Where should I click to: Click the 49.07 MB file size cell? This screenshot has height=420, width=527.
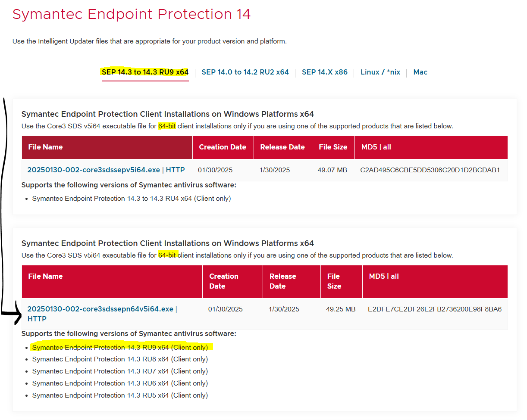point(332,170)
